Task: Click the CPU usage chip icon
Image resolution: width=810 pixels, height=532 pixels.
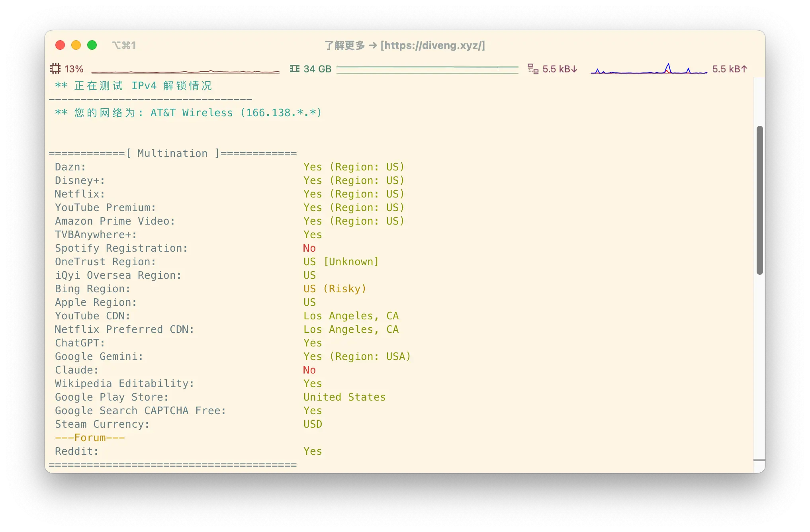Action: pos(55,69)
